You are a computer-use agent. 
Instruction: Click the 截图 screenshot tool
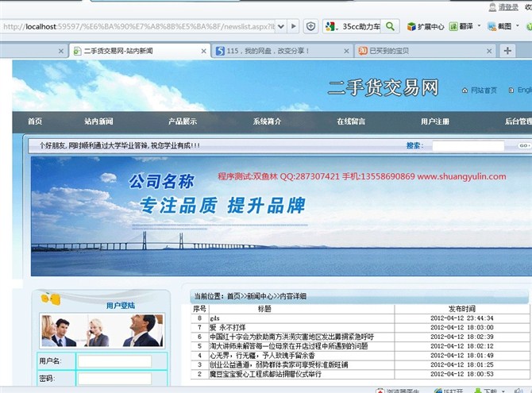click(499, 26)
